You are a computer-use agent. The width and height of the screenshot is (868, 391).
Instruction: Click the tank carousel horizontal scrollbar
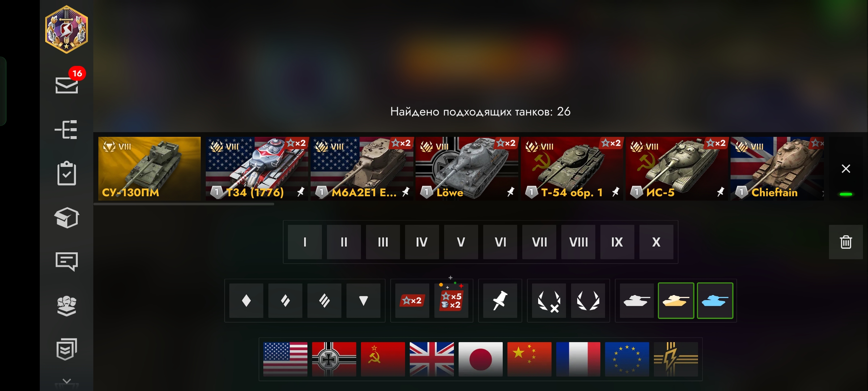(184, 204)
